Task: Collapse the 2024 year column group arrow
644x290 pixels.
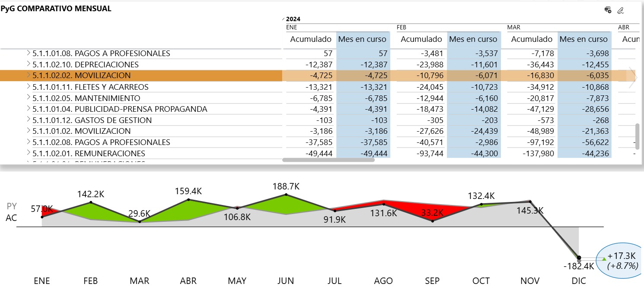Action: tap(284, 19)
